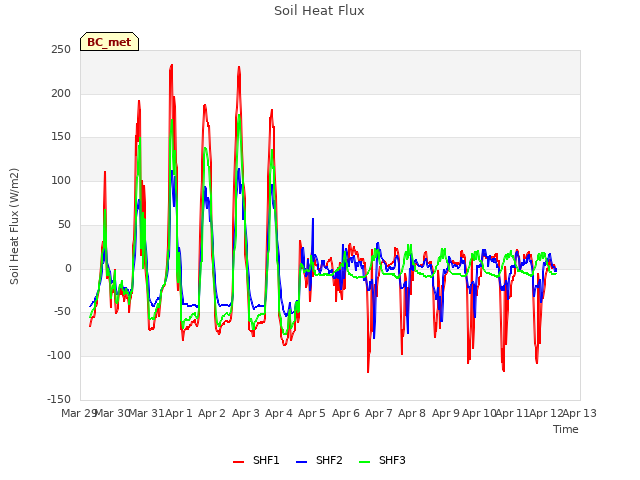This screenshot has height=480, width=640.
Task: Click the 250 y-axis tick label
Action: [61, 50]
